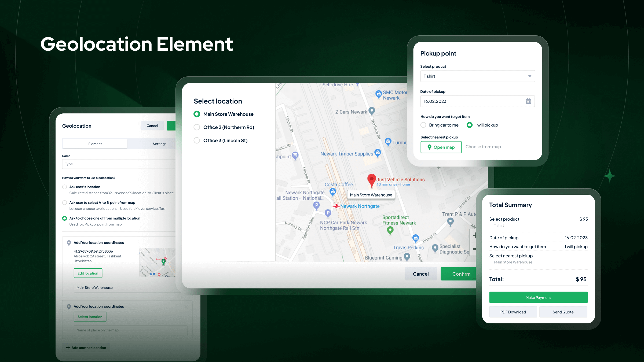Image resolution: width=644 pixels, height=362 pixels.
Task: Click the Newark Timber Supplies shop marker
Action: tap(378, 153)
